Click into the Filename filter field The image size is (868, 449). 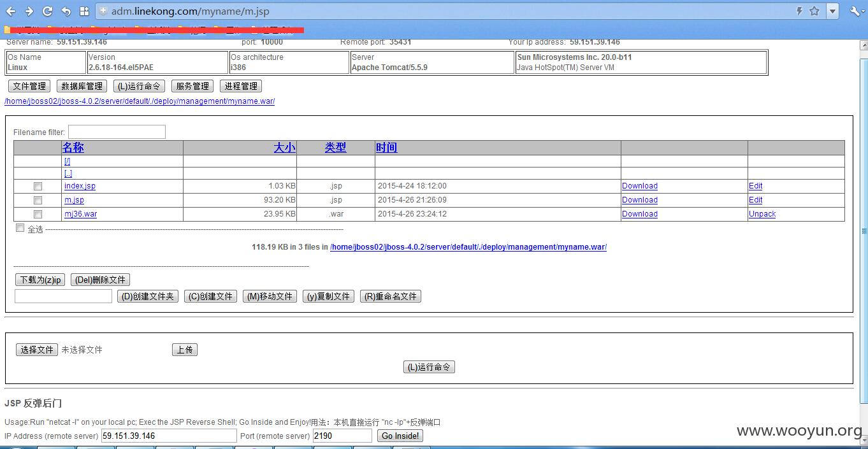[x=117, y=132]
